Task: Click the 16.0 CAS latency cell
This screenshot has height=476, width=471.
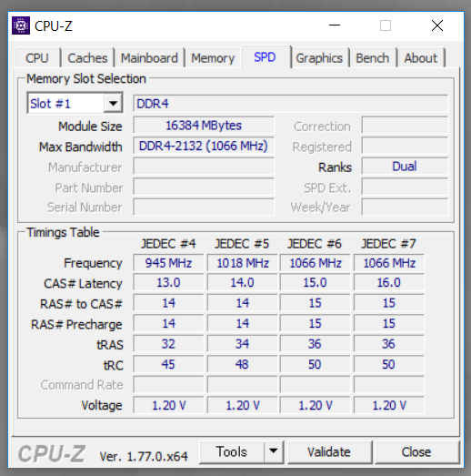Action: 389,283
